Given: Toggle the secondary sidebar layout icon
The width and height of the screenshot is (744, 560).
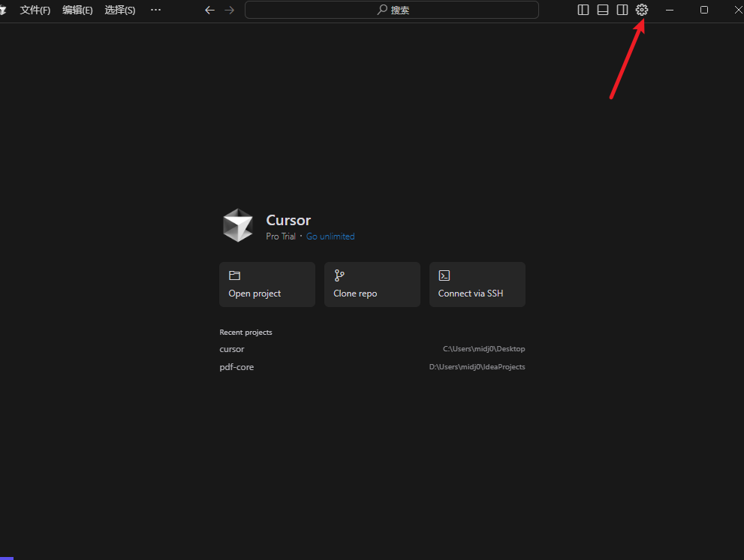Looking at the screenshot, I should 622,10.
